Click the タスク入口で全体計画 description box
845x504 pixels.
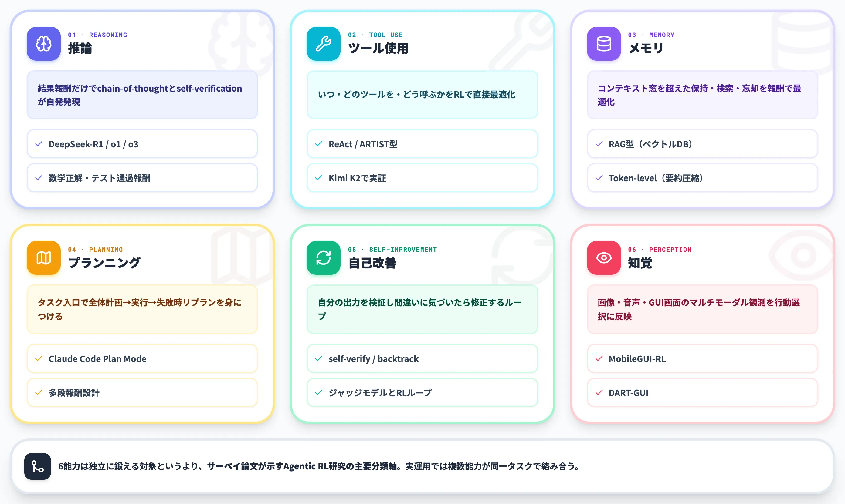(x=142, y=309)
